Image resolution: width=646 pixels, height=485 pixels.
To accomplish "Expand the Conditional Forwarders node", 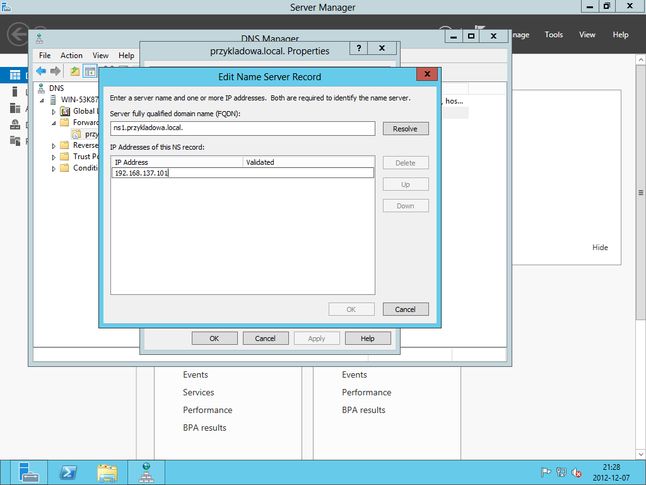I will click(53, 169).
